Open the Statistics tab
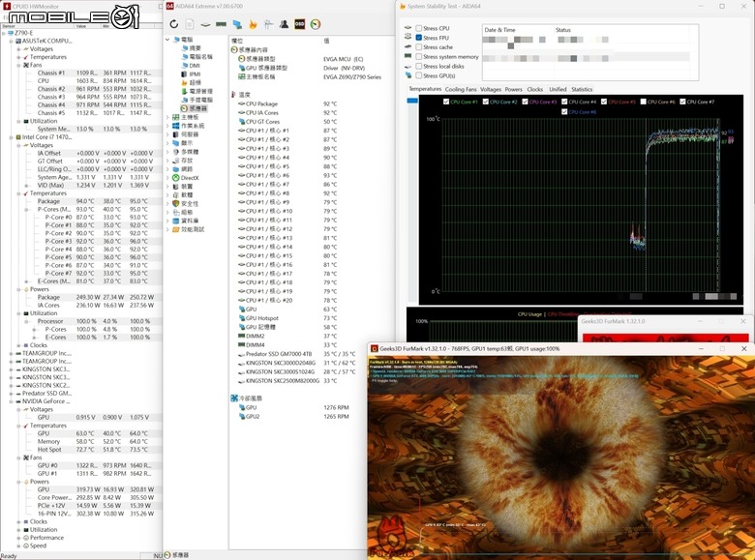755x560 pixels. coord(582,89)
